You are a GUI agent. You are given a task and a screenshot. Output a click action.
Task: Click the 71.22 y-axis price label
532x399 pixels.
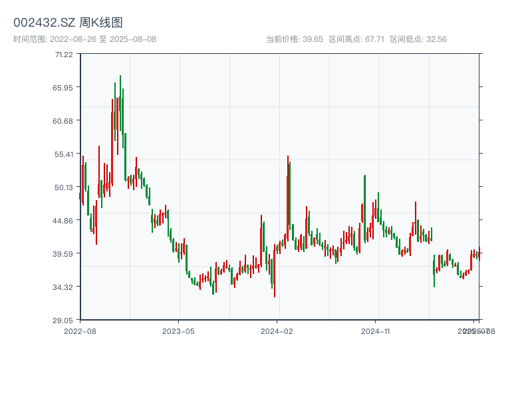[x=64, y=55]
